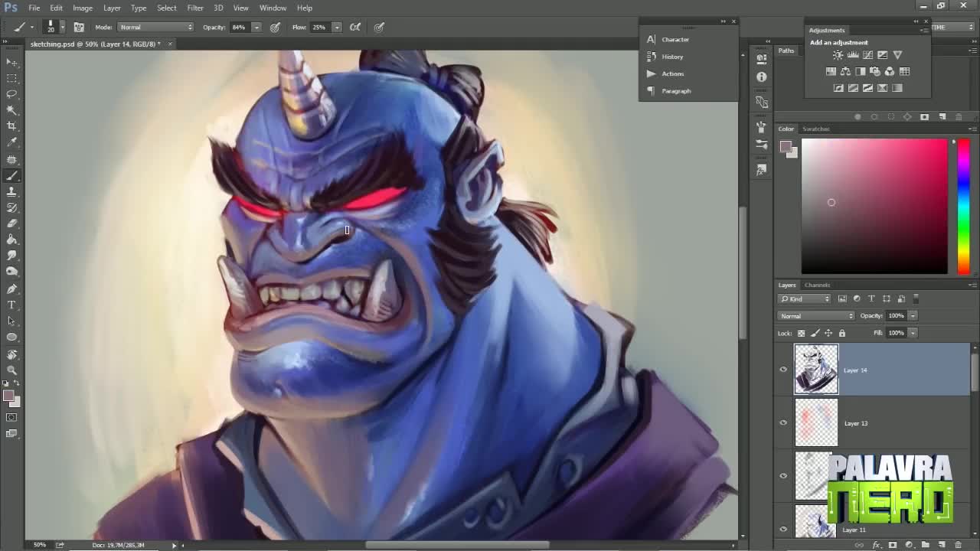
Task: Open the Actions panel
Action: (673, 73)
